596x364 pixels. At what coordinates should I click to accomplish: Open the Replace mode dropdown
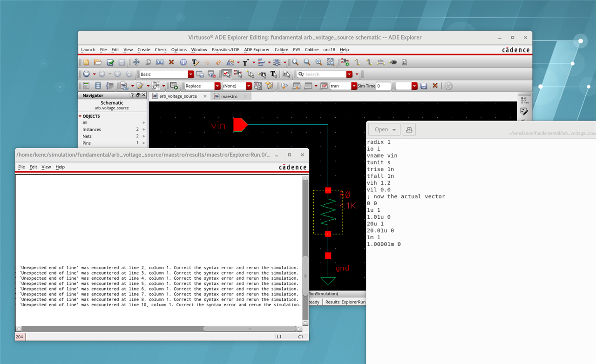217,86
